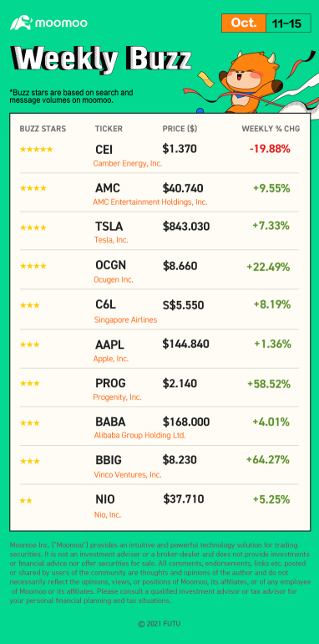Click the TSLA price $843.030

186,226
